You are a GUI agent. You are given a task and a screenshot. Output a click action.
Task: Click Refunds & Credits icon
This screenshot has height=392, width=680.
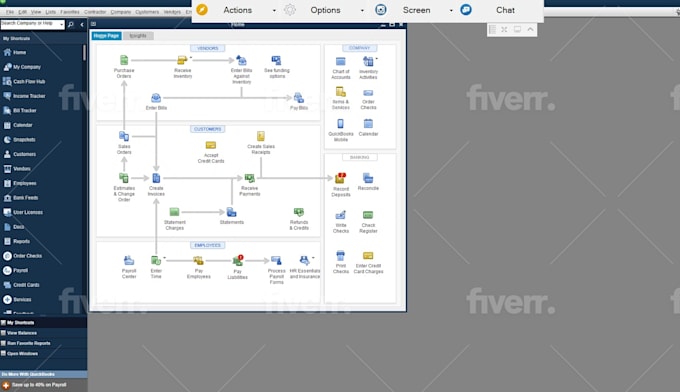coord(299,212)
